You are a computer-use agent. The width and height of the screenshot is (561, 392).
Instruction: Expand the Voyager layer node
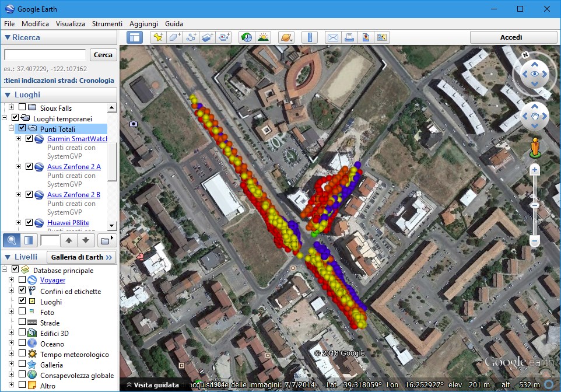pyautogui.click(x=12, y=279)
